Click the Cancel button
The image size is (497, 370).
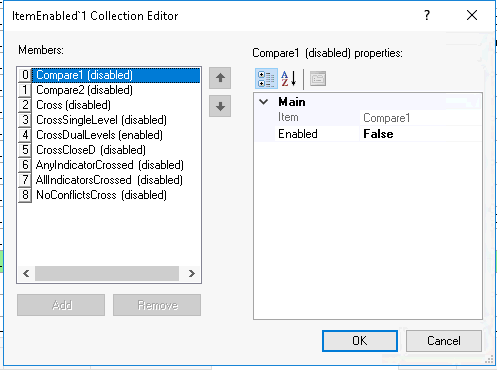pyautogui.click(x=444, y=341)
